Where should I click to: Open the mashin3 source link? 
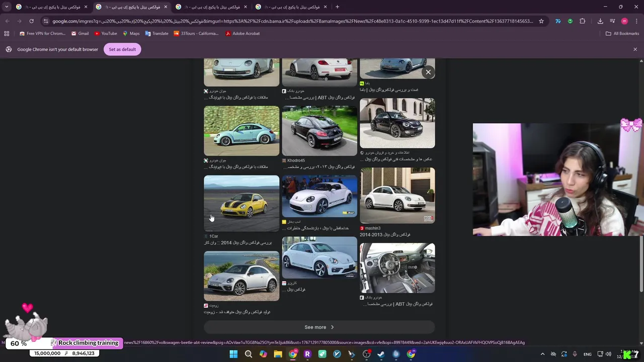tap(373, 228)
